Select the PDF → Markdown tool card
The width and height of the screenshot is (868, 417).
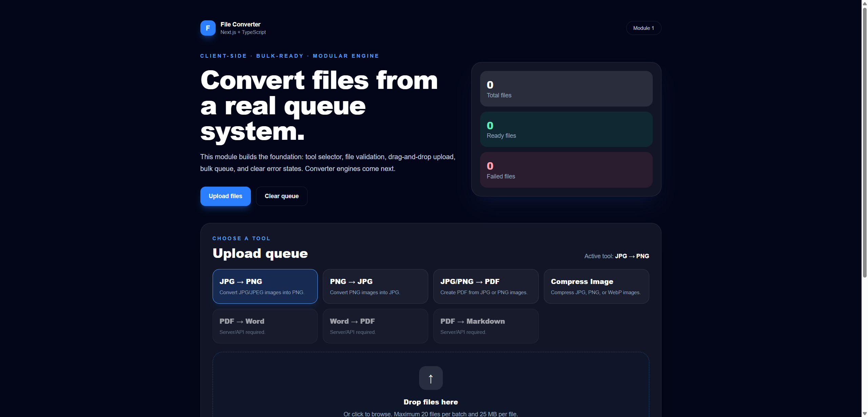click(486, 326)
